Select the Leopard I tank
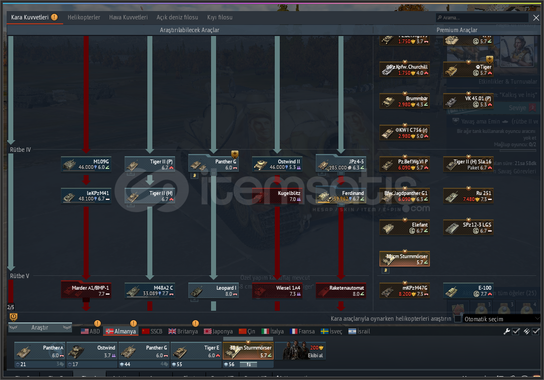 pyautogui.click(x=213, y=290)
